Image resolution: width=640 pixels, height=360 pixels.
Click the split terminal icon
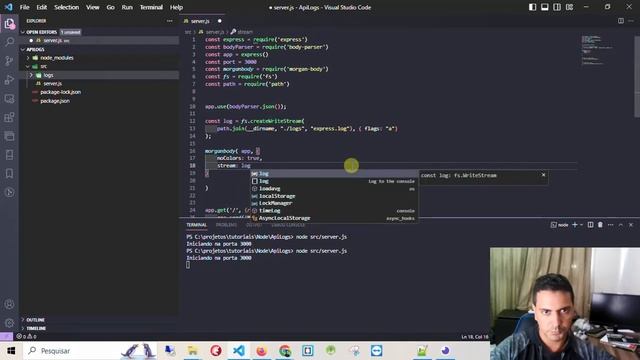pyautogui.click(x=590, y=224)
